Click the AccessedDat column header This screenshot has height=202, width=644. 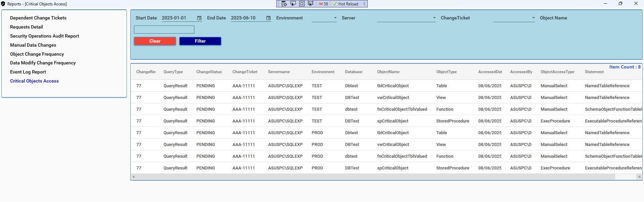tap(490, 72)
